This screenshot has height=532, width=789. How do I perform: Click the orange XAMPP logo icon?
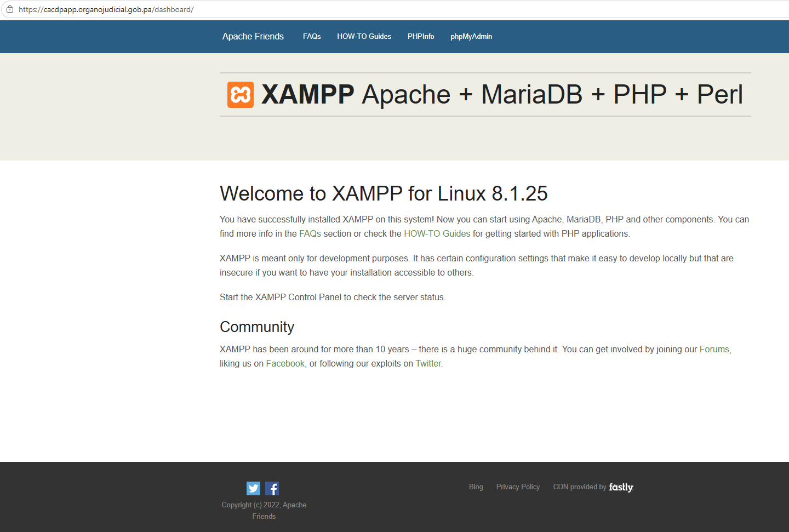[x=241, y=95]
